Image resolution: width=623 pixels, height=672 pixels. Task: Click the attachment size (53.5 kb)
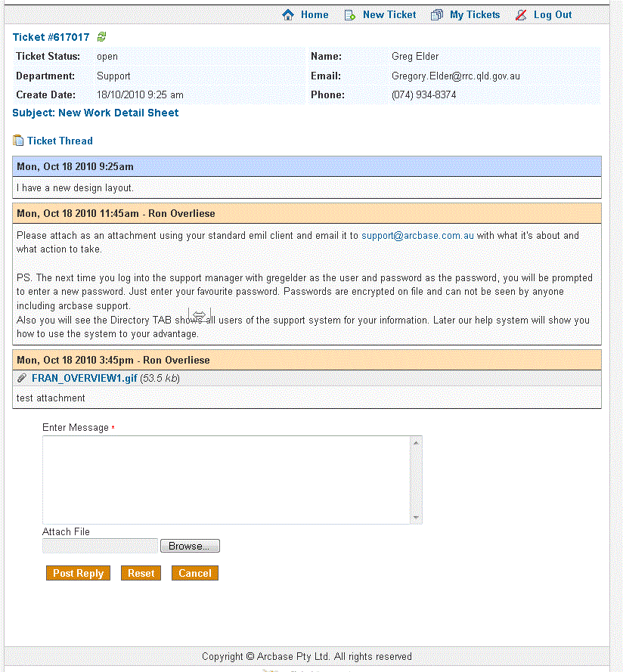click(160, 378)
